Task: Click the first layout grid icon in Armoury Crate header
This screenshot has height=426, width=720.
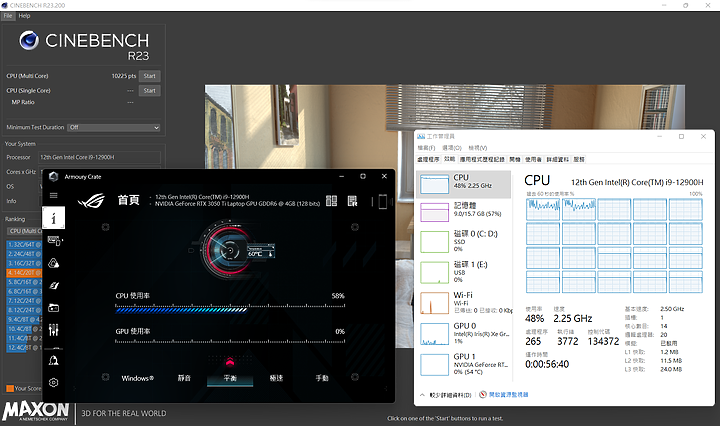Action: point(332,201)
